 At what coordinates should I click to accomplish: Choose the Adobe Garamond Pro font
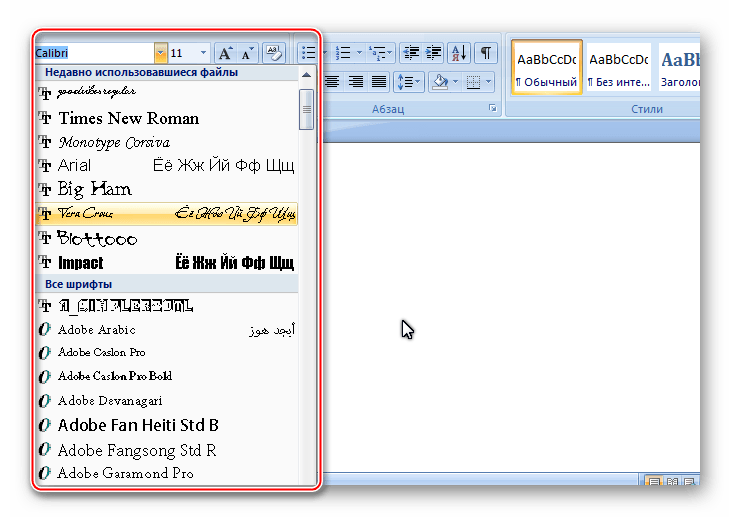click(x=167, y=473)
